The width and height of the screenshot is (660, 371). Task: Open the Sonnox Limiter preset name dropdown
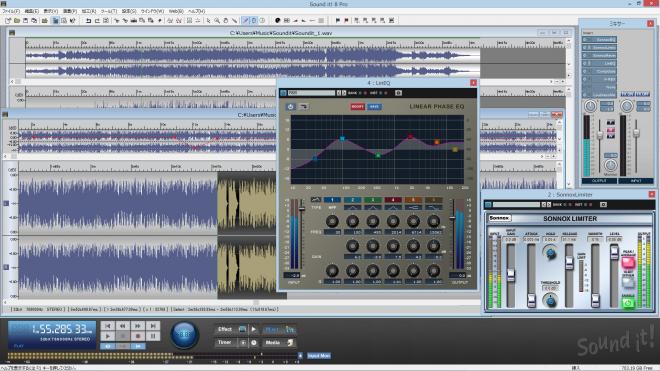point(516,204)
